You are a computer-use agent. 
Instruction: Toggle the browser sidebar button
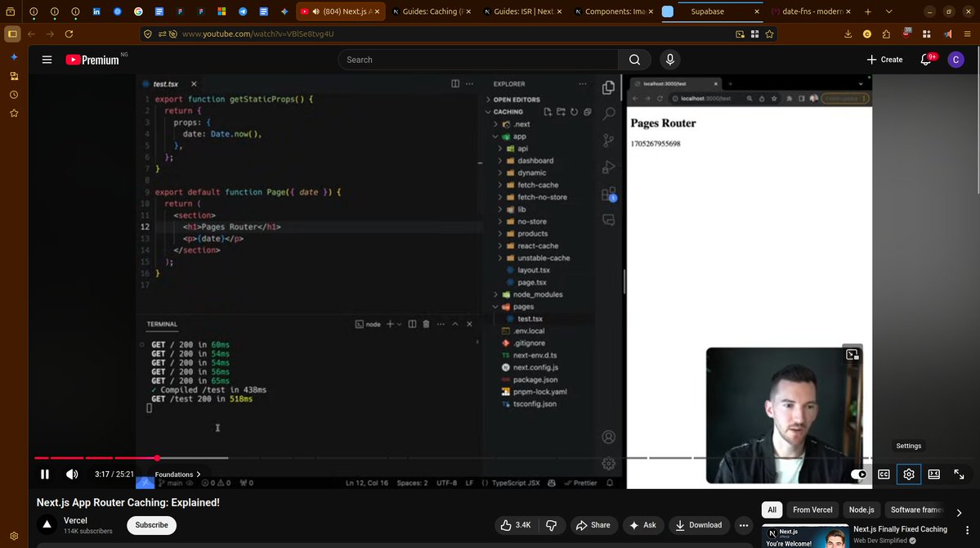12,34
